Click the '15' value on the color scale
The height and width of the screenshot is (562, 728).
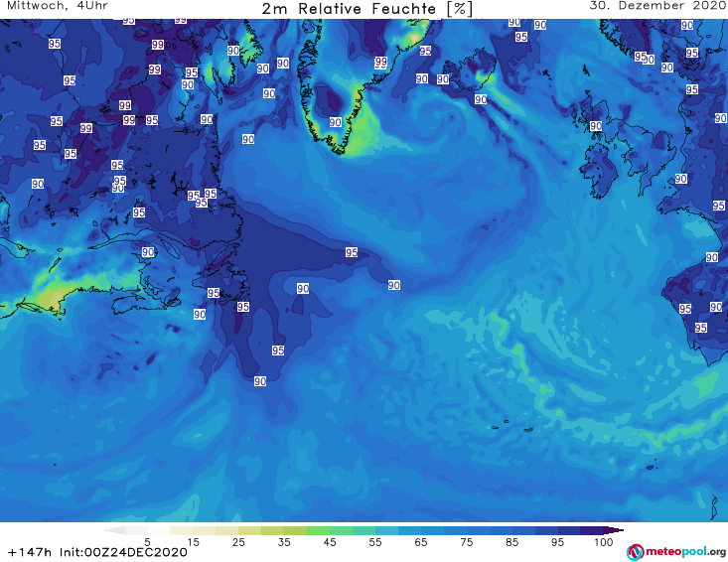(x=193, y=542)
